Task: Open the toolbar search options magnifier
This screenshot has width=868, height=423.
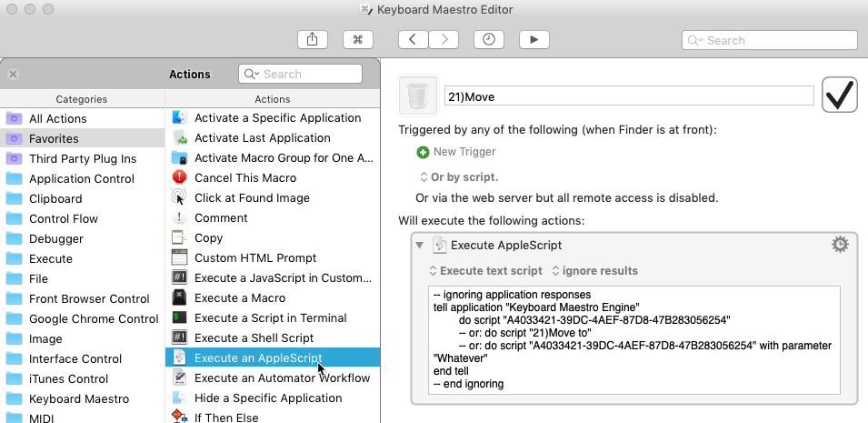Action: [x=695, y=40]
